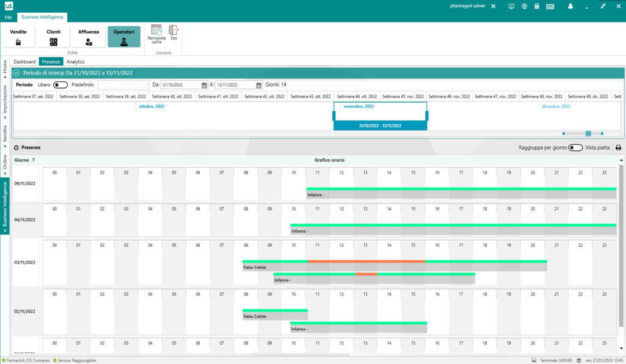Switch to the Dashboard tab
Screen dimensions: 626x364
tap(25, 62)
